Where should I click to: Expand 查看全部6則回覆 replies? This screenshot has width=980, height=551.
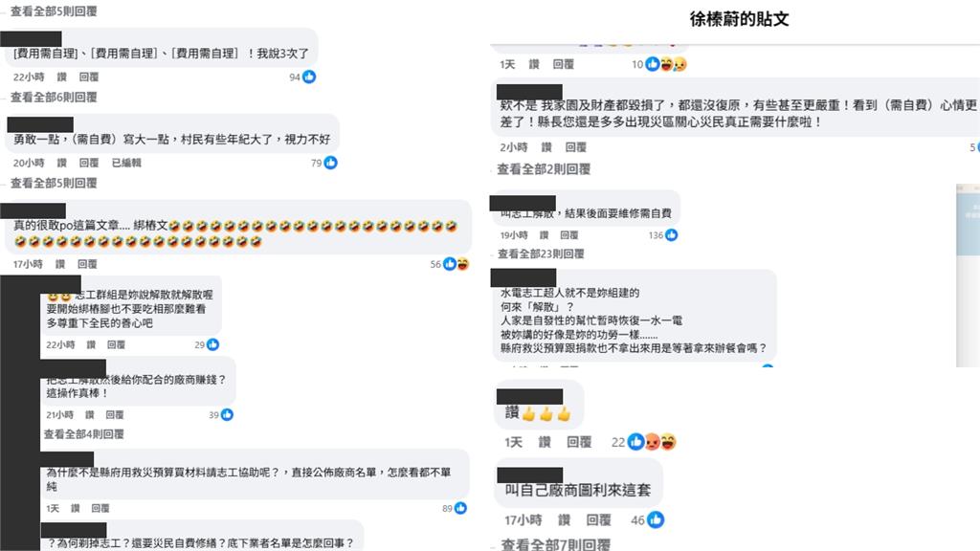(54, 98)
